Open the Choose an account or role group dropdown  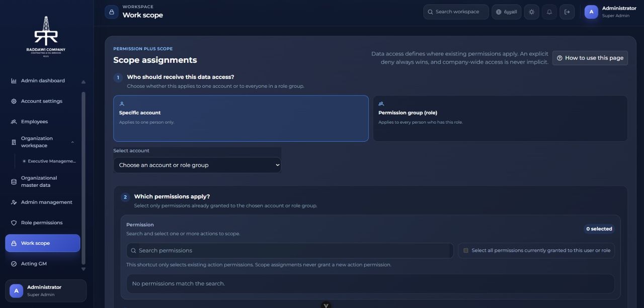(197, 165)
